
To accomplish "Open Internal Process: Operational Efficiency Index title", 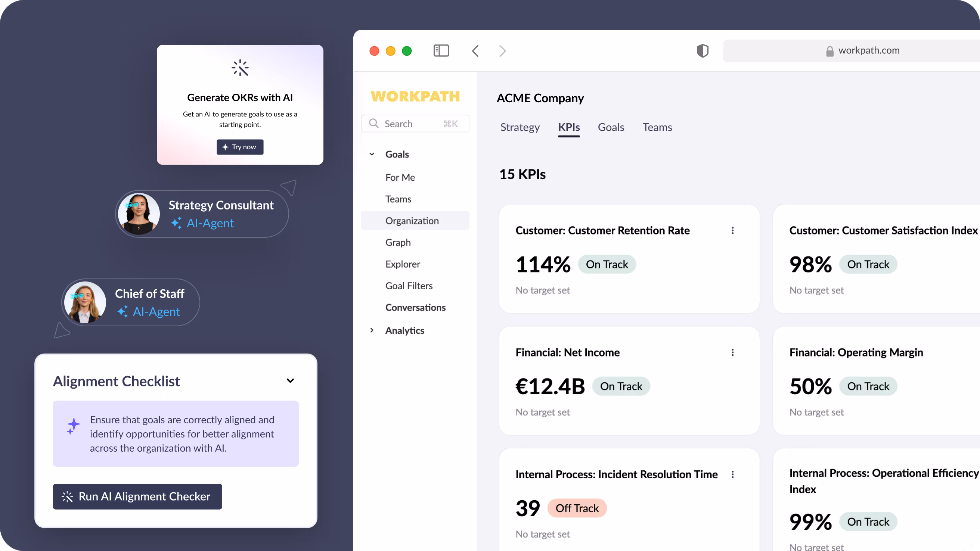I will click(884, 481).
